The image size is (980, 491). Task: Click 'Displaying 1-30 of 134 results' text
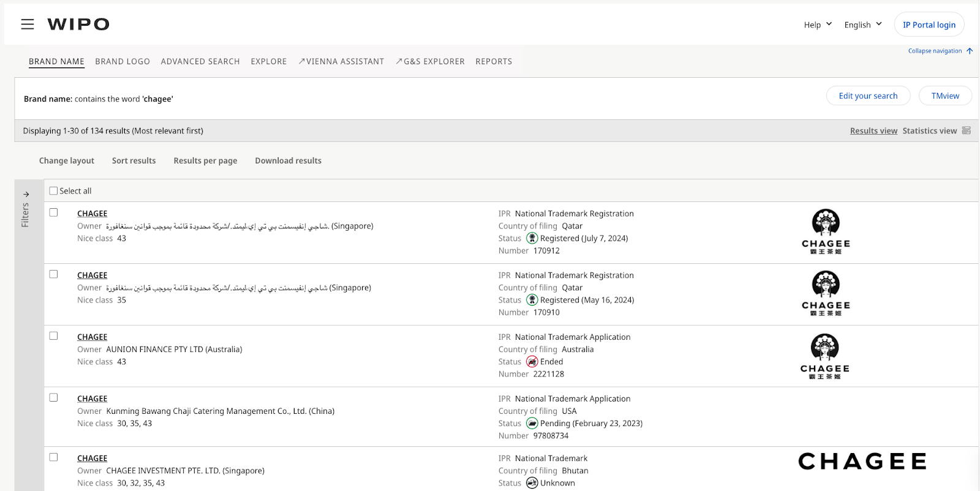[x=113, y=130]
